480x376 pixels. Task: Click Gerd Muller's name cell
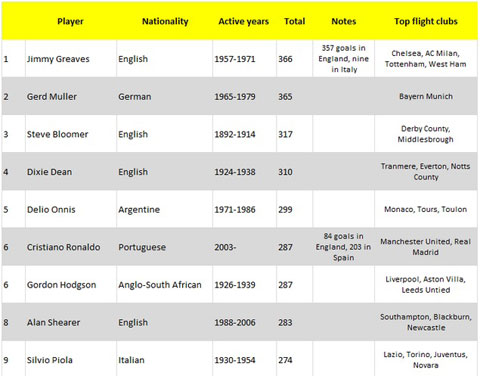coord(71,97)
